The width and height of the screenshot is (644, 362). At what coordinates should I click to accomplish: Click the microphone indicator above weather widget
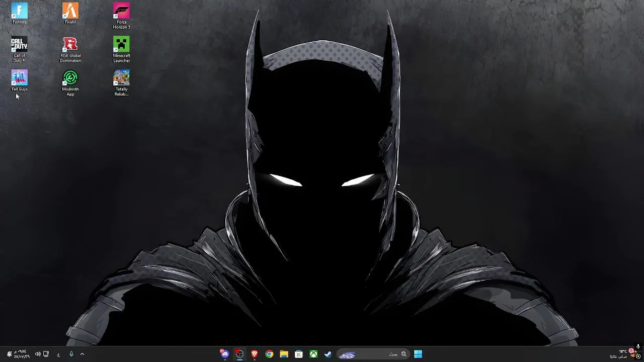tap(638, 346)
